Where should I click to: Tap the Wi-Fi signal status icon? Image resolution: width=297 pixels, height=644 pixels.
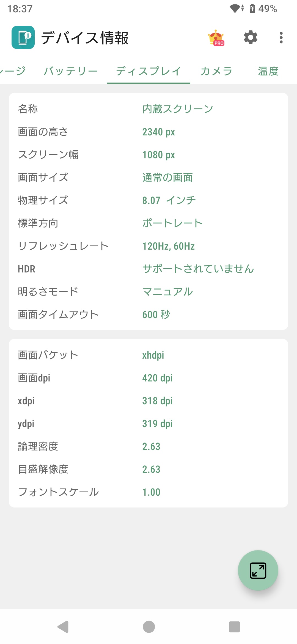236,9
